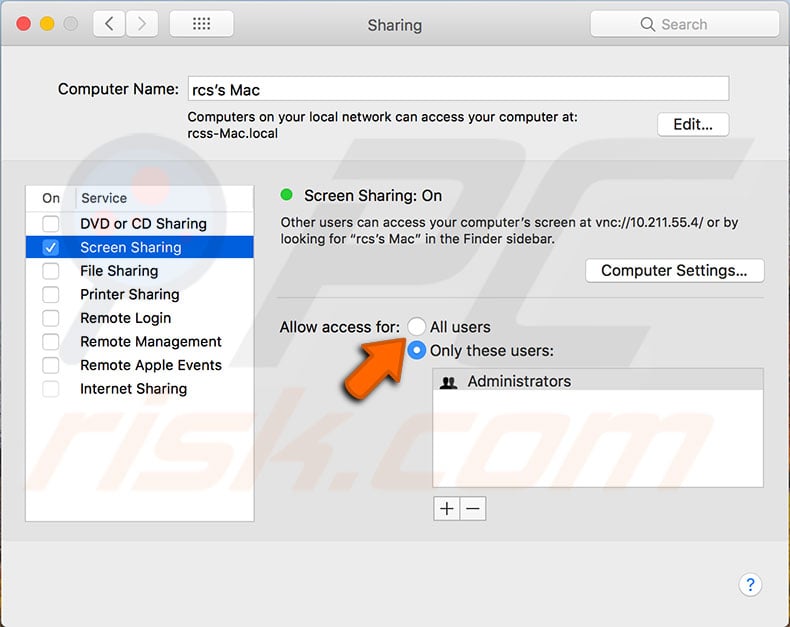Image resolution: width=790 pixels, height=627 pixels.
Task: Enable Remote Apple Events checkbox
Action: click(x=50, y=365)
